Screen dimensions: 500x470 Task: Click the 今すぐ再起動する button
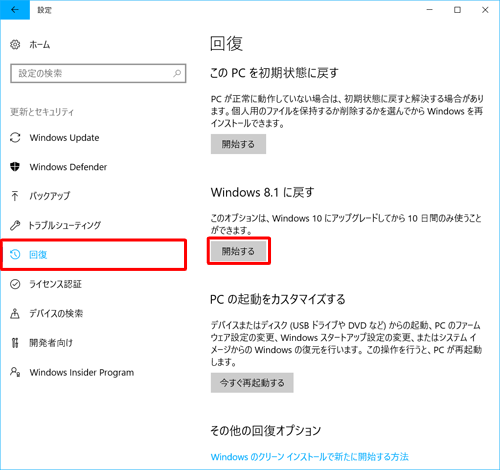(x=252, y=383)
